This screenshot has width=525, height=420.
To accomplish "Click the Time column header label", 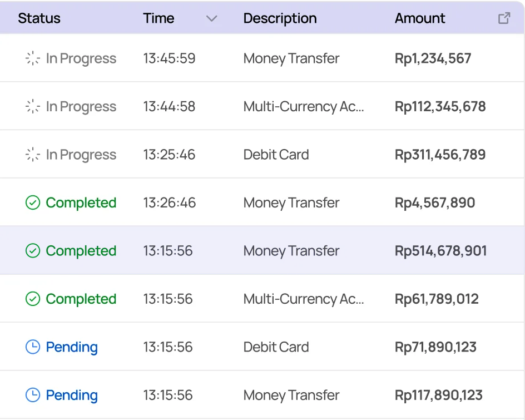I will point(159,18).
